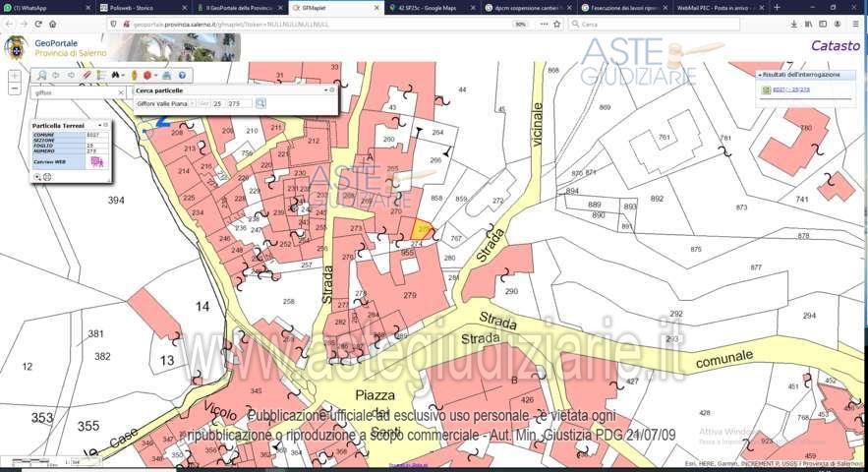
Task: Switch to the Google Maps browser tab
Action: pos(427,8)
